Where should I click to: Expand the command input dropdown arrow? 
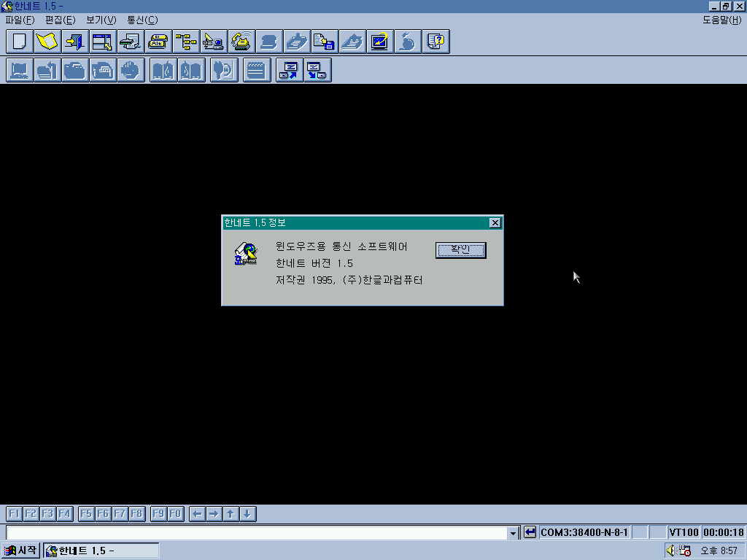click(x=513, y=532)
